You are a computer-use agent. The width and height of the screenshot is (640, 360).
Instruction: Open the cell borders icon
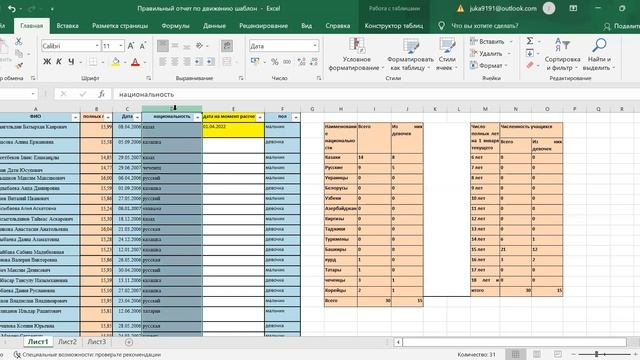pos(93,62)
